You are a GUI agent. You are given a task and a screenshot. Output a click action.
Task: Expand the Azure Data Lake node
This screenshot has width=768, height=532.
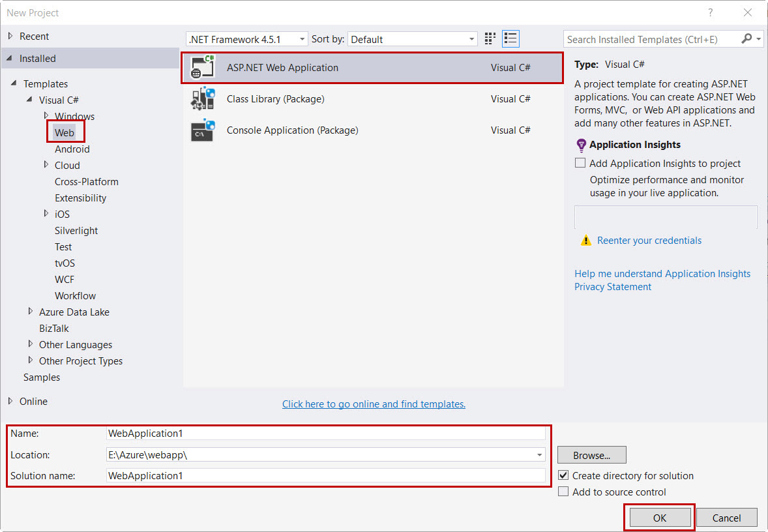coord(31,312)
